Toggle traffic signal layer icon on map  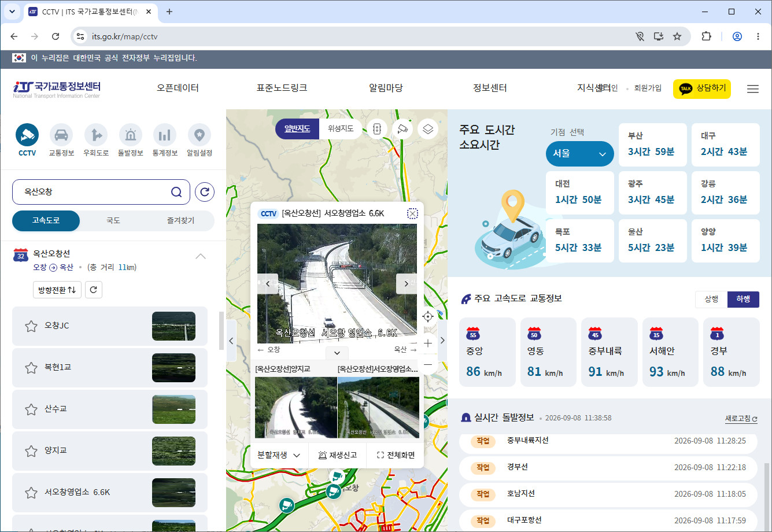pos(377,129)
